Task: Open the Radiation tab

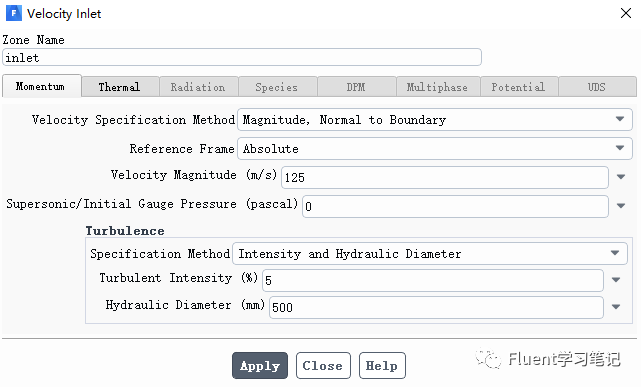Action: 199,87
